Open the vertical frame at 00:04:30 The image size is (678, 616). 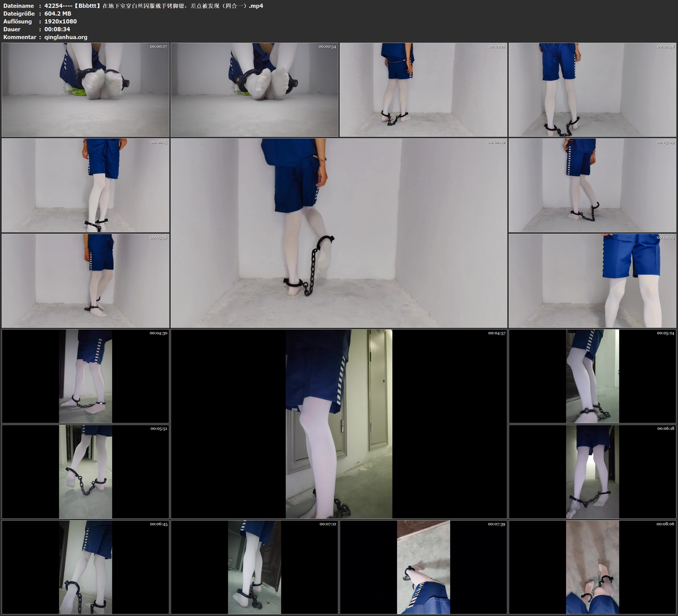click(85, 376)
